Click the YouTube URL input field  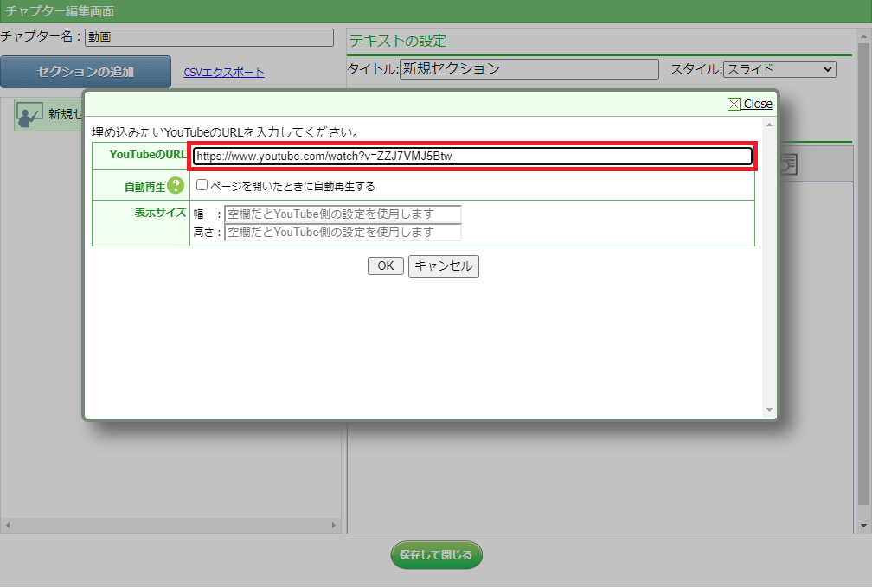pyautogui.click(x=472, y=157)
